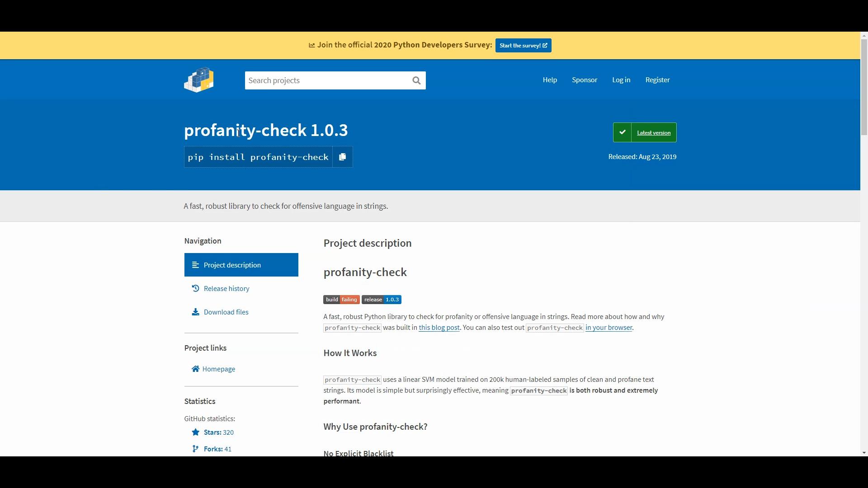
Task: Click the Stars star icon
Action: (195, 432)
